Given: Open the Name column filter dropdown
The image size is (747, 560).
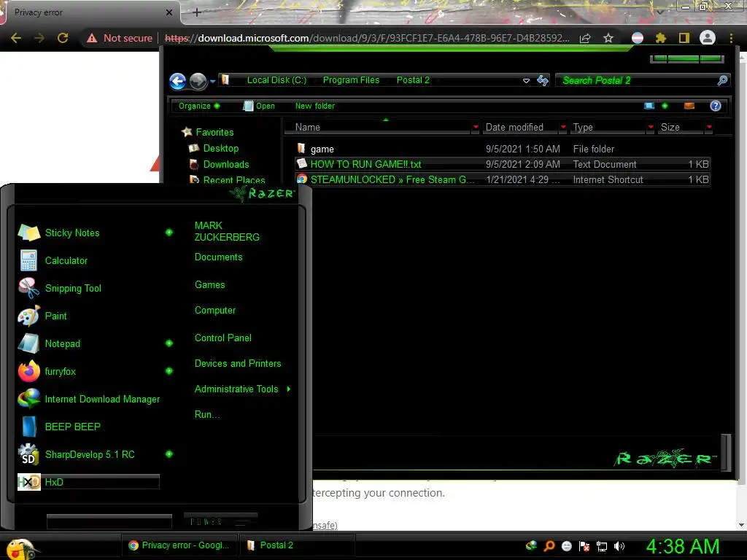Looking at the screenshot, I should [475, 127].
